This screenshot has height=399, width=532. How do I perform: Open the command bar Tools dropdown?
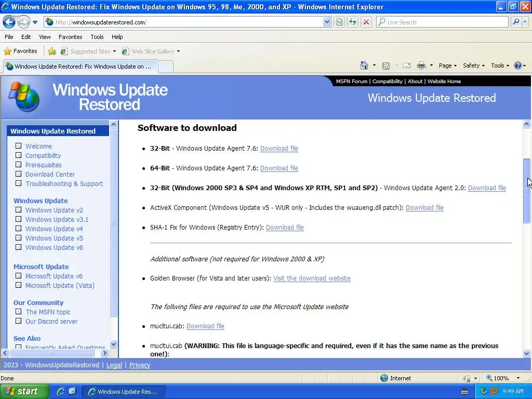point(500,66)
